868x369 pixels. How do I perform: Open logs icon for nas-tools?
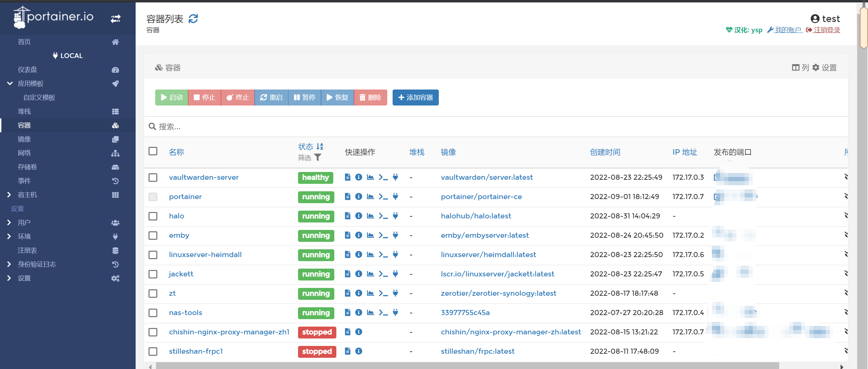[347, 312]
